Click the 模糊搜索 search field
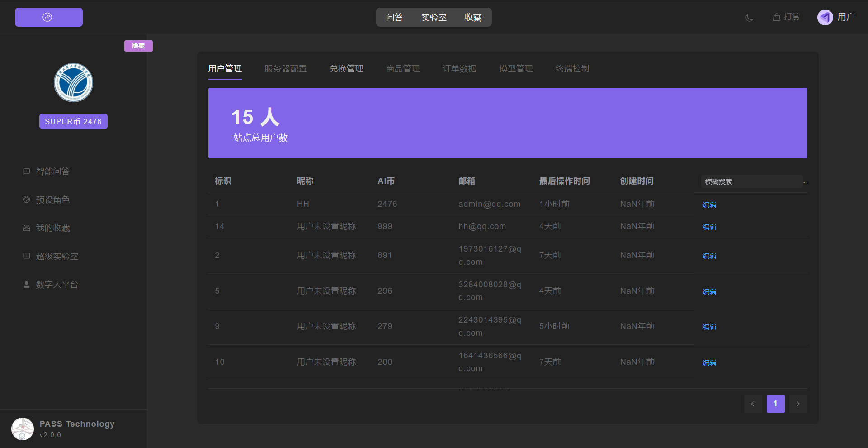Image resolution: width=868 pixels, height=448 pixels. click(750, 181)
